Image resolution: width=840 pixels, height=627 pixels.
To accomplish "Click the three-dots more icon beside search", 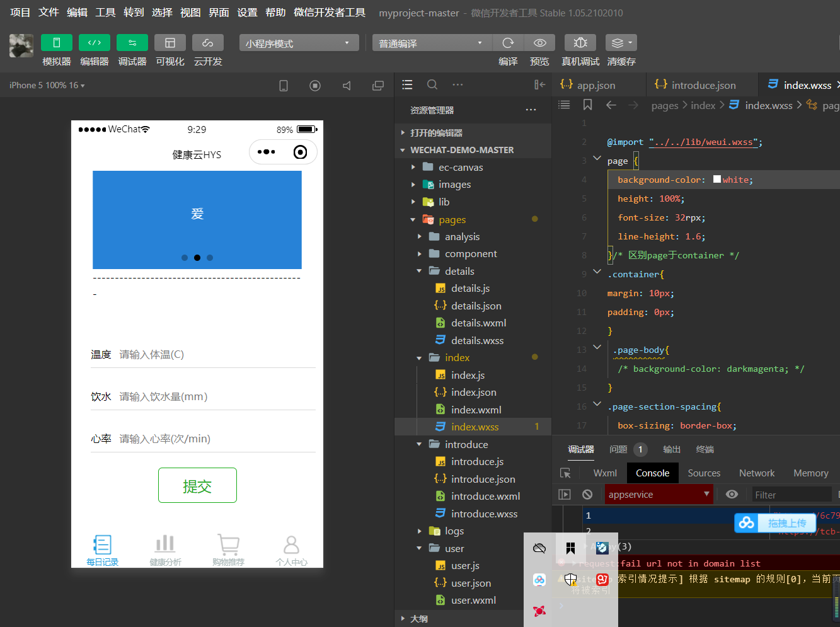I will [x=457, y=84].
